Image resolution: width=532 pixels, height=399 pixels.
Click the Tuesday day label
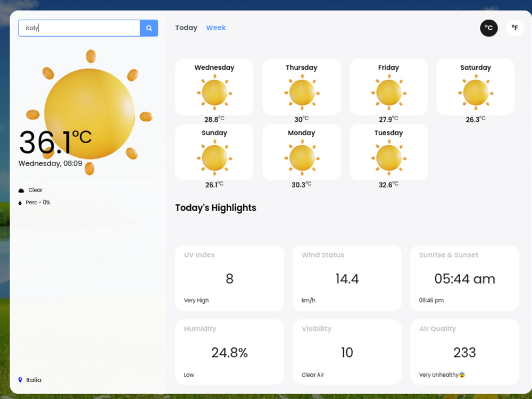point(389,132)
